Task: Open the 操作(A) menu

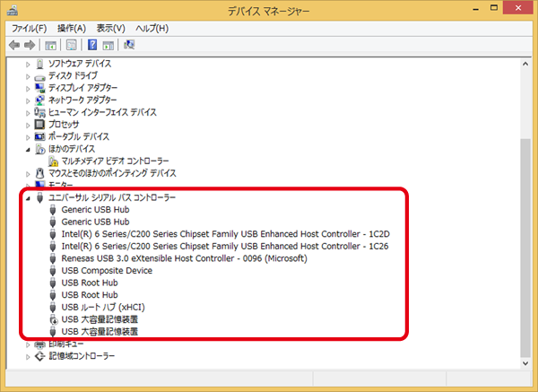Action: click(72, 28)
